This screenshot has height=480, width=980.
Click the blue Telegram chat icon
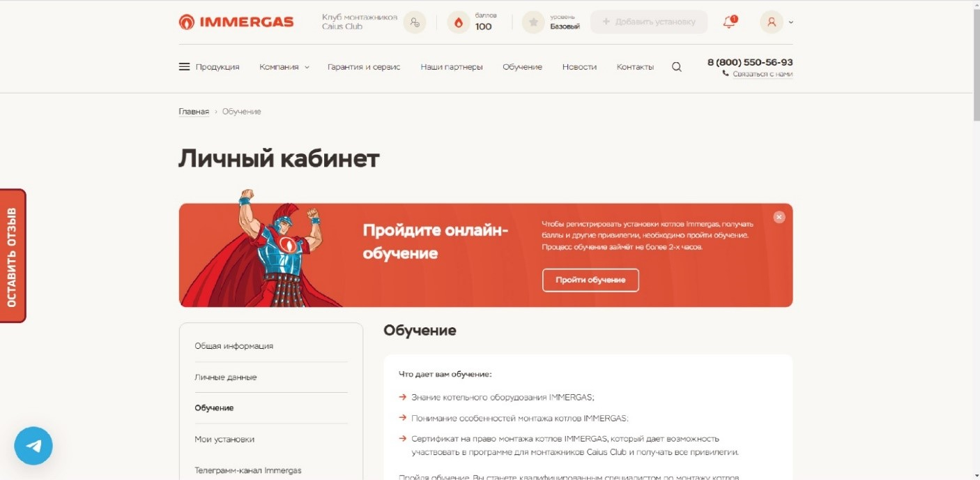tap(33, 446)
